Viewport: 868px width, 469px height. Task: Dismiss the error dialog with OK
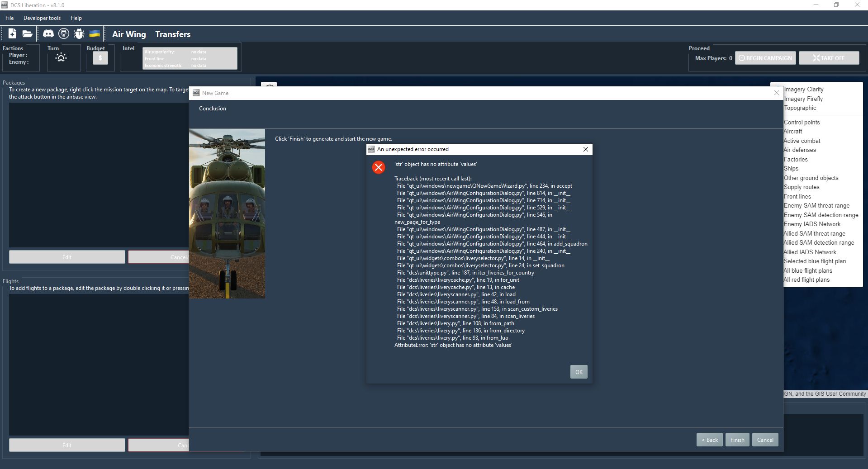(579, 371)
